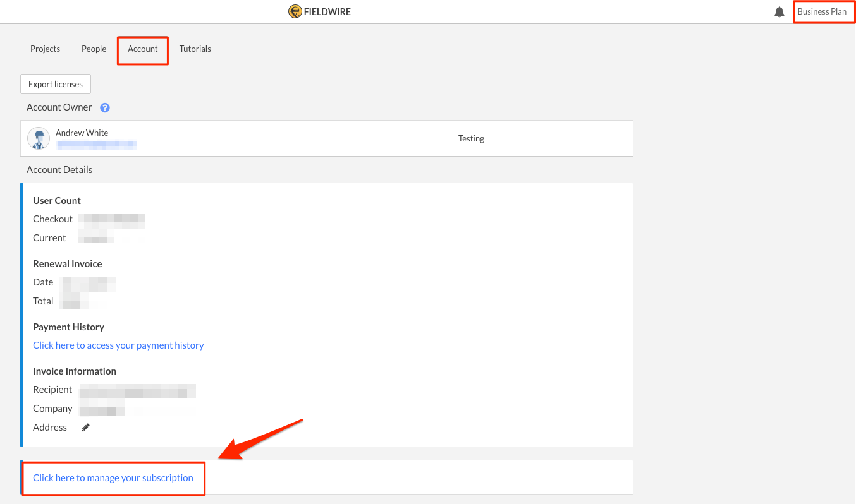Click Andrew White's avatar image
The image size is (856, 504).
pos(39,138)
